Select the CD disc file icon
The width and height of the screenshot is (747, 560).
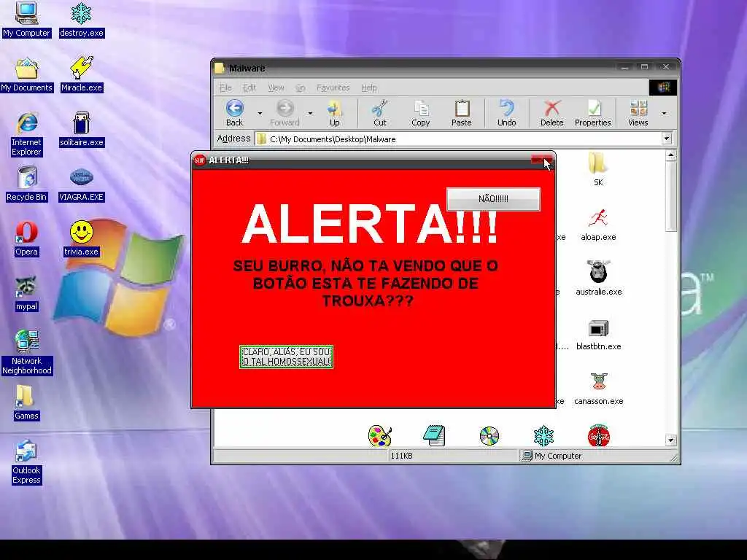pos(489,436)
